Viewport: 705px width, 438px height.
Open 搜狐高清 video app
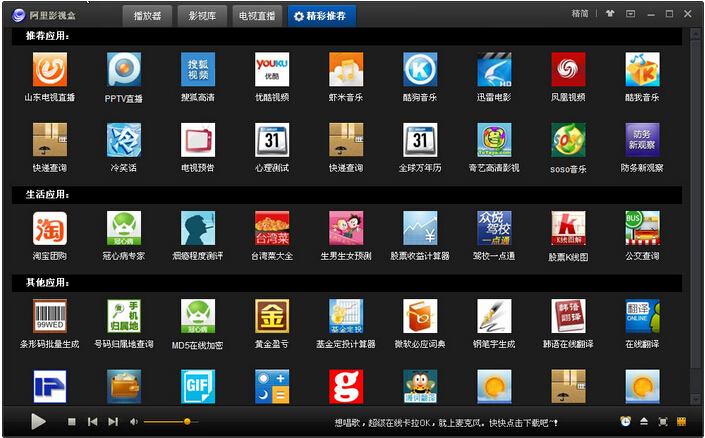[x=198, y=70]
